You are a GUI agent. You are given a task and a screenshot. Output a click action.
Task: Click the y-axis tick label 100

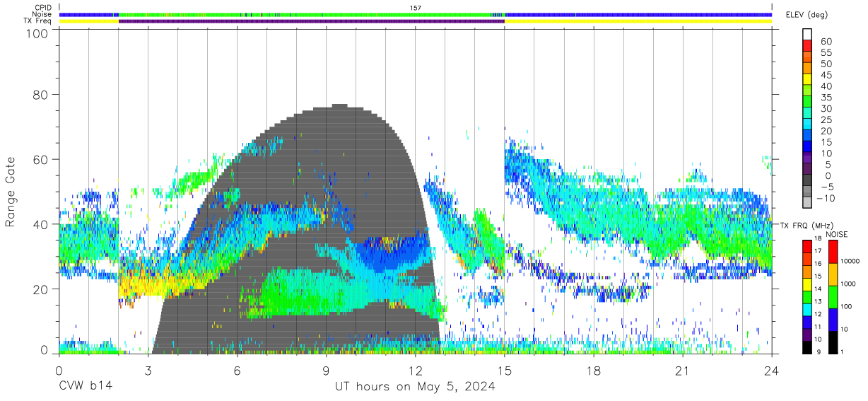click(37, 33)
